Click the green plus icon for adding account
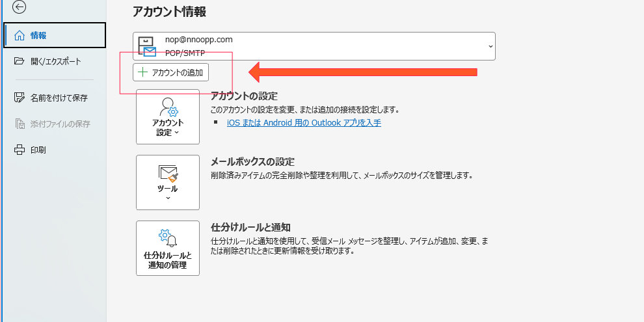The image size is (644, 322). pyautogui.click(x=142, y=73)
